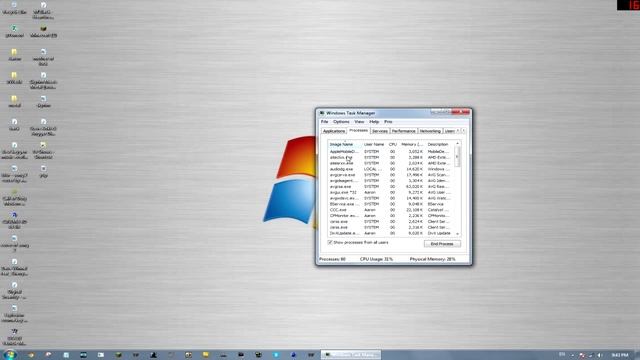
Task: Go to the Networking tab
Action: tap(430, 131)
